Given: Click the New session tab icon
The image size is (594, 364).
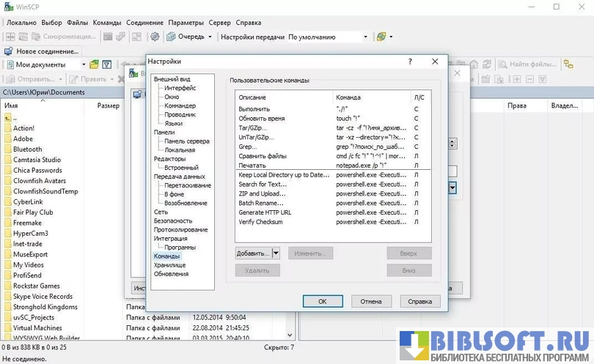Looking at the screenshot, I should coord(8,52).
